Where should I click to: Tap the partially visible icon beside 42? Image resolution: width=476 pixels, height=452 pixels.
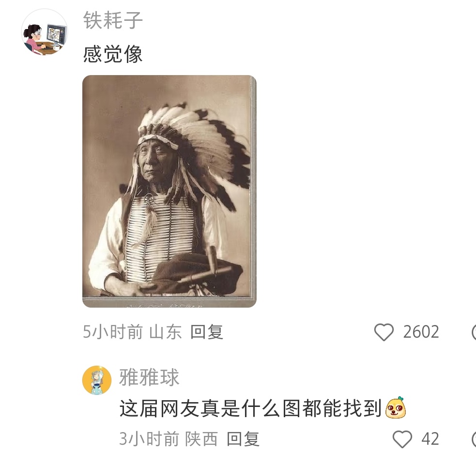point(474,439)
